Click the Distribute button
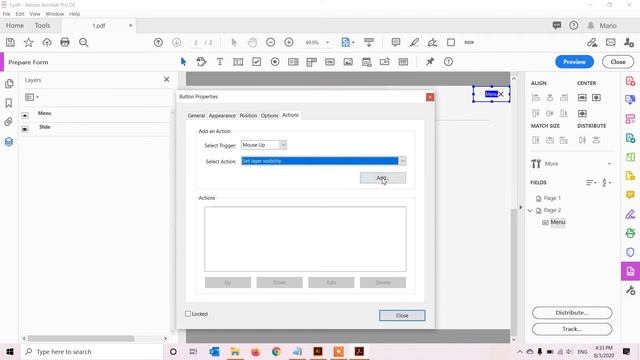Image resolution: width=640 pixels, height=360 pixels. tap(572, 313)
